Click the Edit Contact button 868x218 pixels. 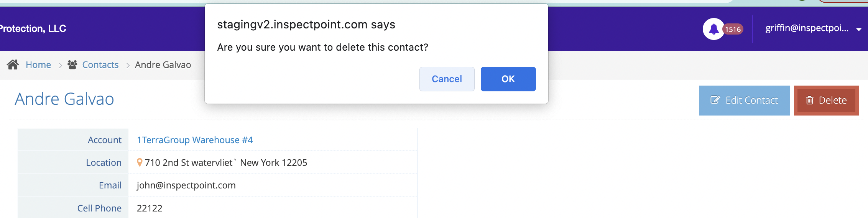click(744, 101)
